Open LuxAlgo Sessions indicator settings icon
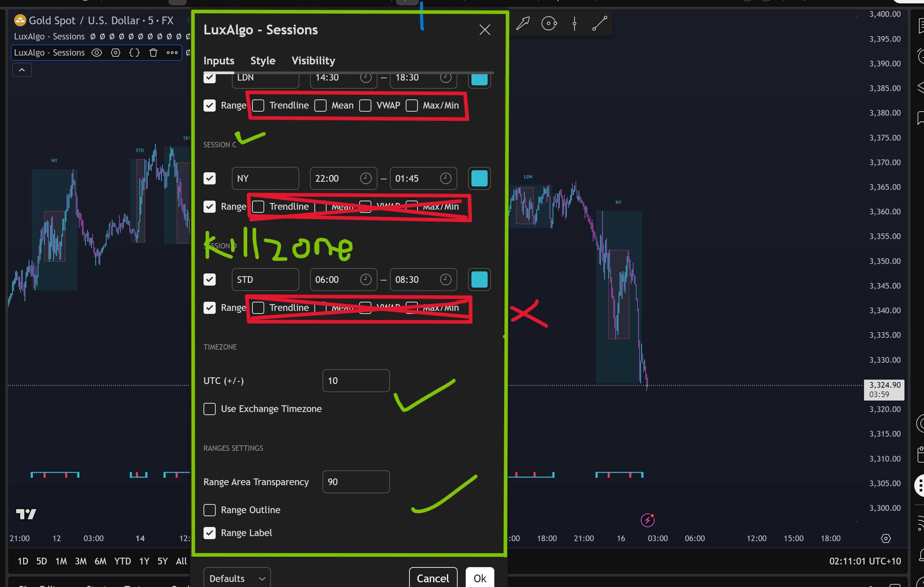Image resolution: width=924 pixels, height=587 pixels. pyautogui.click(x=116, y=53)
